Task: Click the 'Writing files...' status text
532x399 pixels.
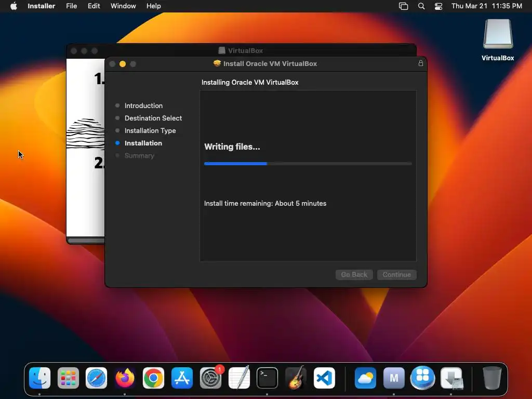Action: coord(232,147)
